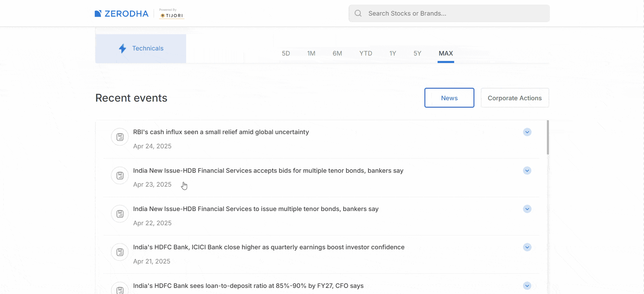Expand HDB Financial to issue bonds item

pos(527,209)
